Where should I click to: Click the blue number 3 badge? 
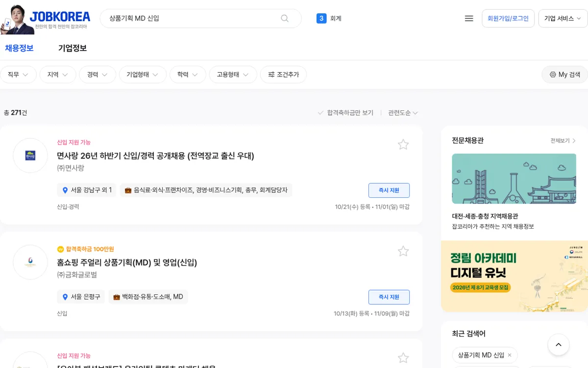coord(321,19)
